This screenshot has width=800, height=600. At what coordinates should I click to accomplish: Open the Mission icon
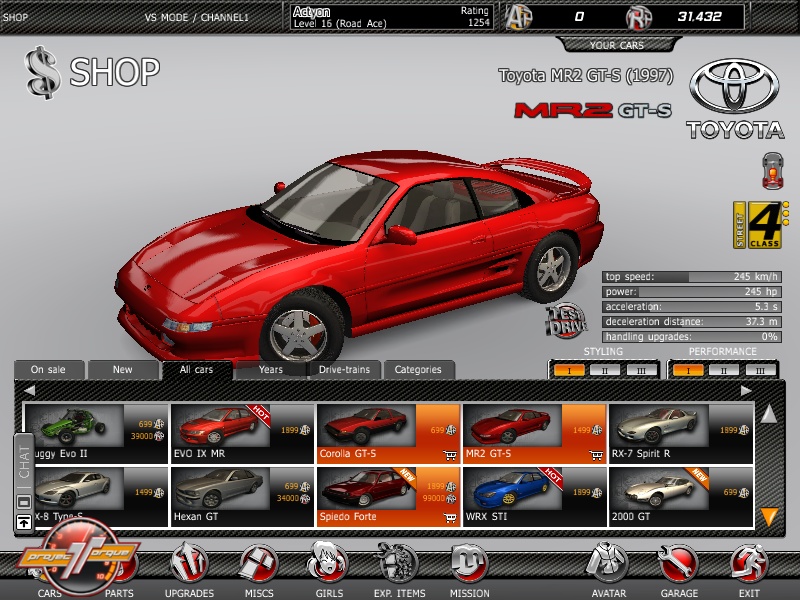click(469, 566)
